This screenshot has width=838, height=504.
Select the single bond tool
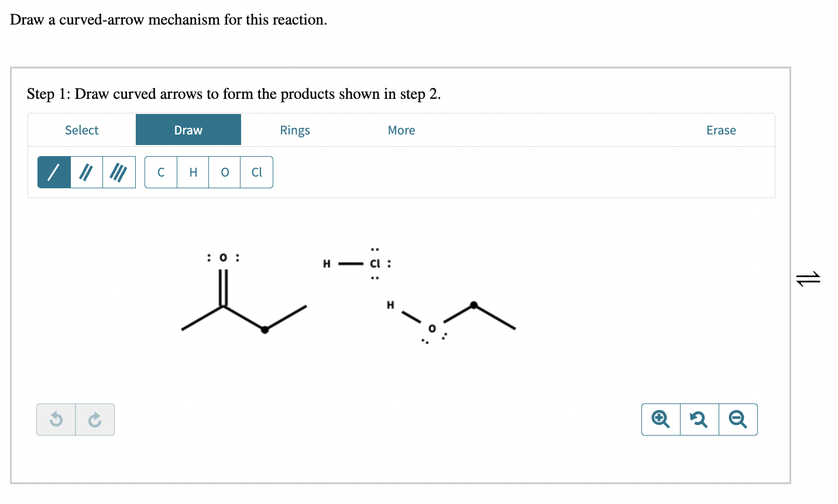54,171
